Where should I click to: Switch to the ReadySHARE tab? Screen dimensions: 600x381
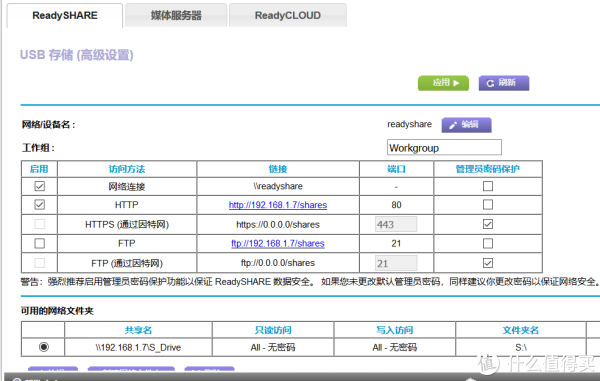click(x=65, y=15)
